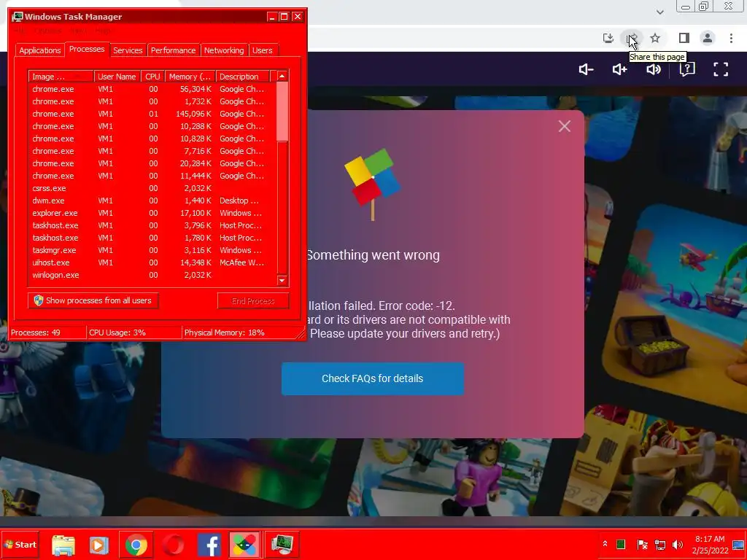
Task: Toggle mute with the speaker waves icon
Action: coord(654,69)
